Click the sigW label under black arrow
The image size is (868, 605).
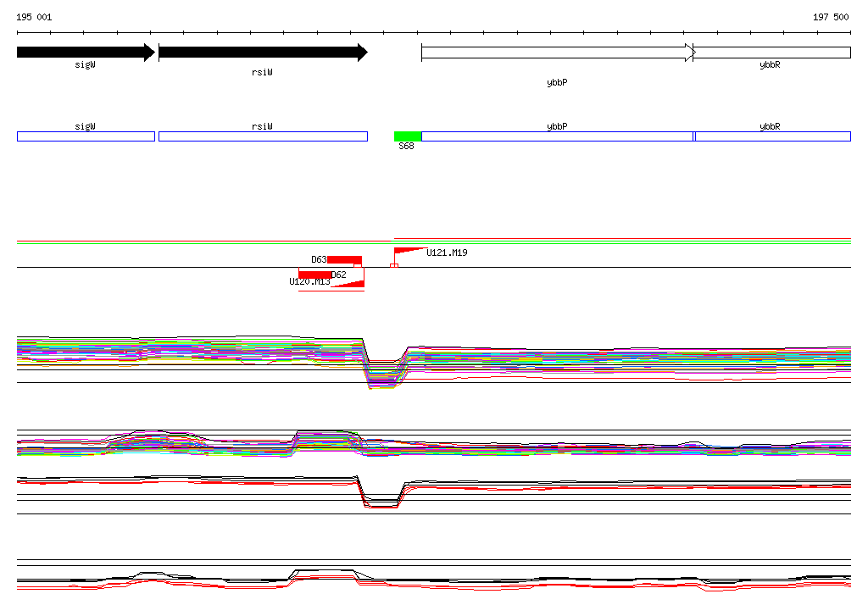[x=86, y=64]
